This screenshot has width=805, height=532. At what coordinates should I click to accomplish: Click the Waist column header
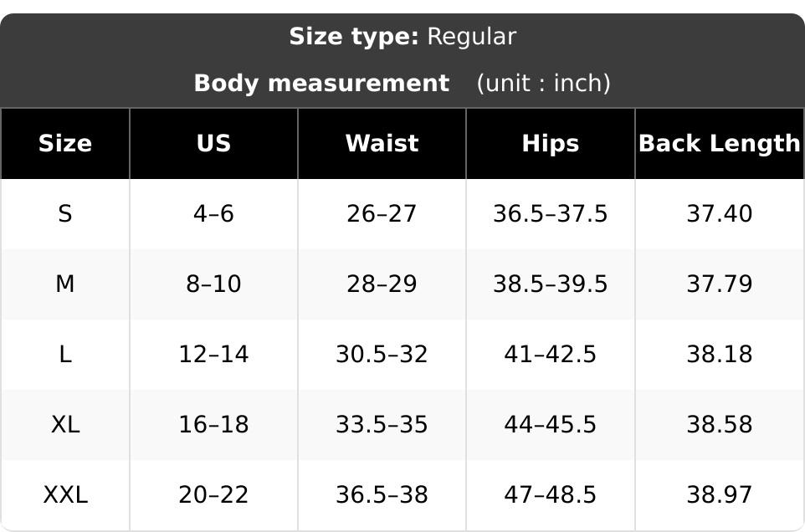[x=382, y=144]
